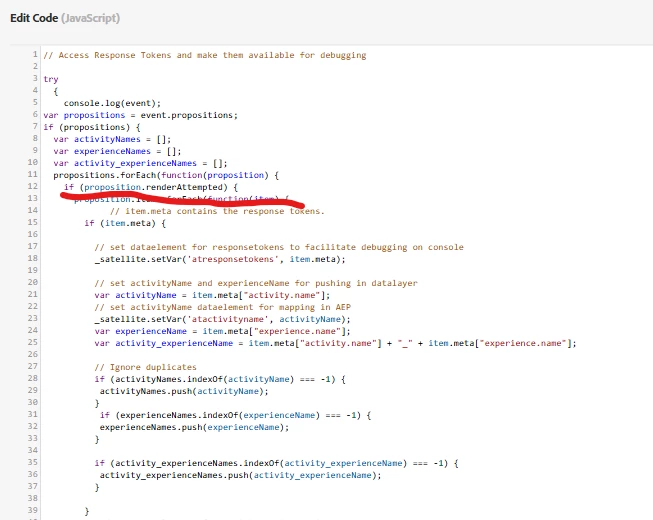Viewport: 653px width, 520px height.
Task: Click 'var experienceNames = [];' on line 9
Action: [117, 151]
